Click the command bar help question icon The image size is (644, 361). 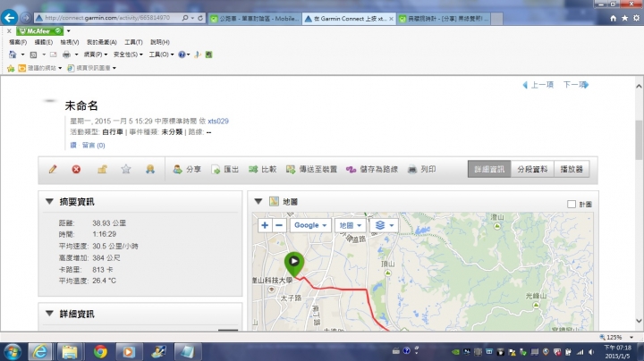point(182,55)
